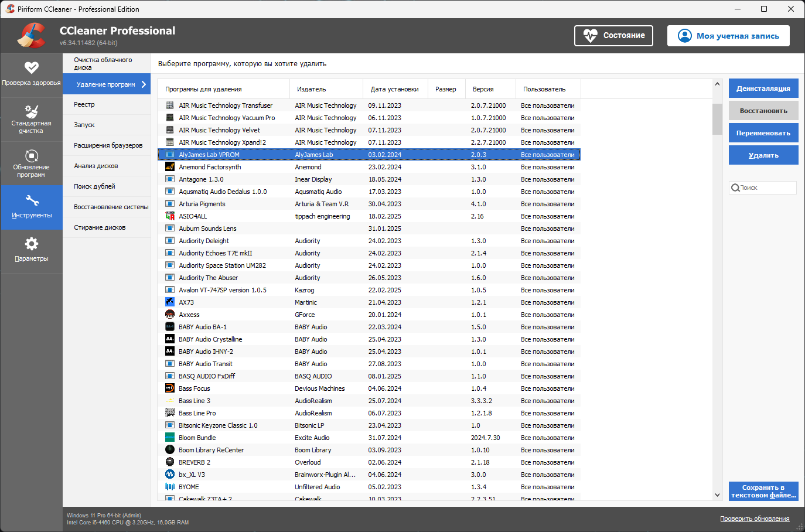This screenshot has width=805, height=532.
Task: Click the Удалить button
Action: 763,155
